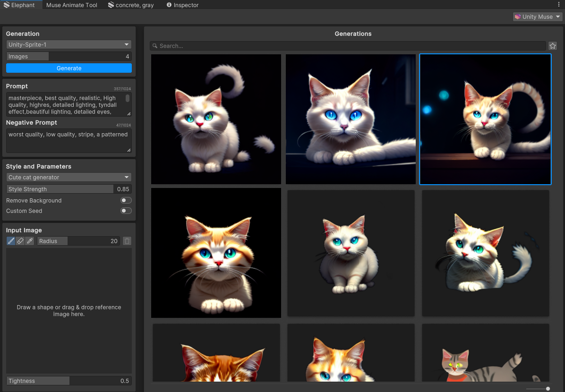Click the 357/1024 prompt character counter
This screenshot has height=392, width=565.
pos(122,89)
